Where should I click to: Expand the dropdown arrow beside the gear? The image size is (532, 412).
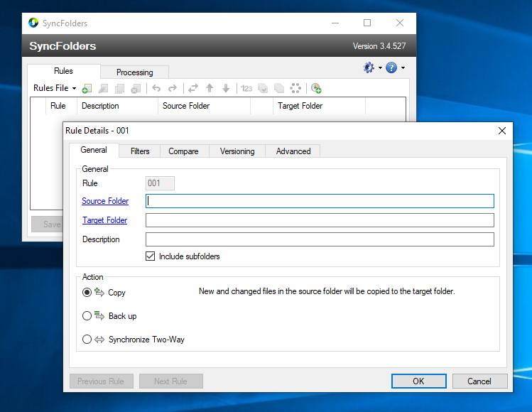[x=380, y=68]
